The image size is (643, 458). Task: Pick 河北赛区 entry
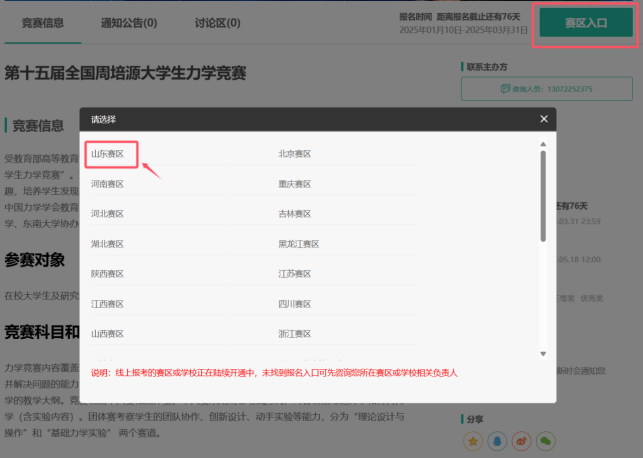pos(107,214)
